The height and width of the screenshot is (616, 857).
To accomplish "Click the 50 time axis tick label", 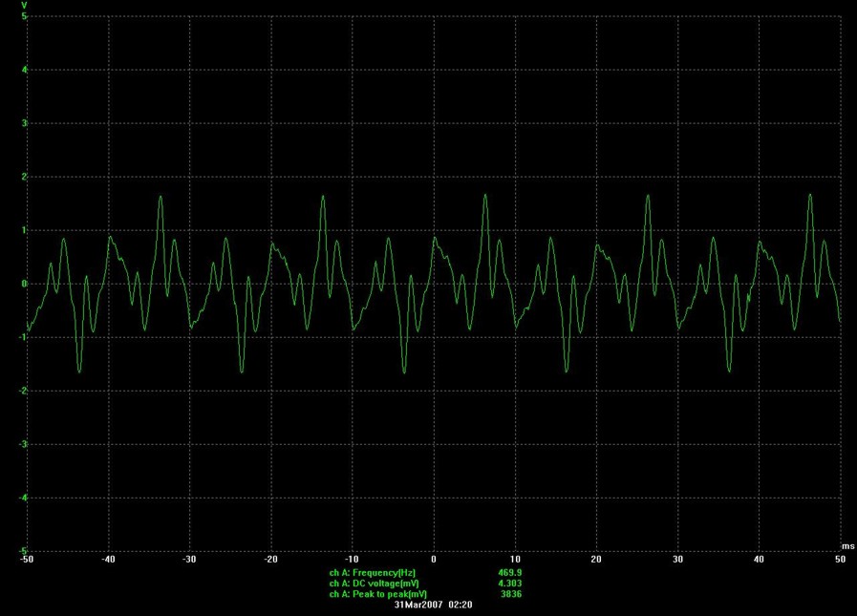I will [840, 559].
